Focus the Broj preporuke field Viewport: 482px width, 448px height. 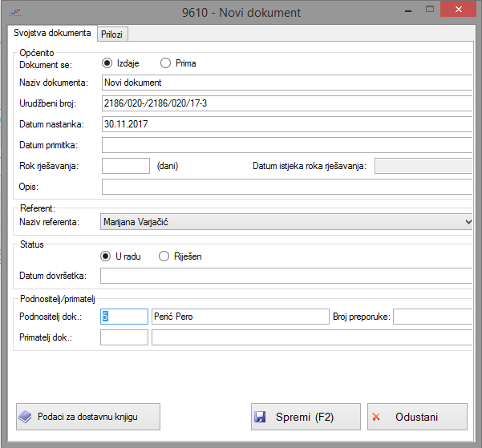click(433, 317)
